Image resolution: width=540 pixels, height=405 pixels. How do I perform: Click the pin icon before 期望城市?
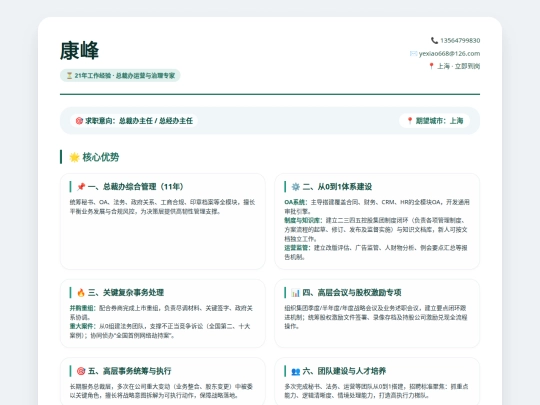pos(410,121)
